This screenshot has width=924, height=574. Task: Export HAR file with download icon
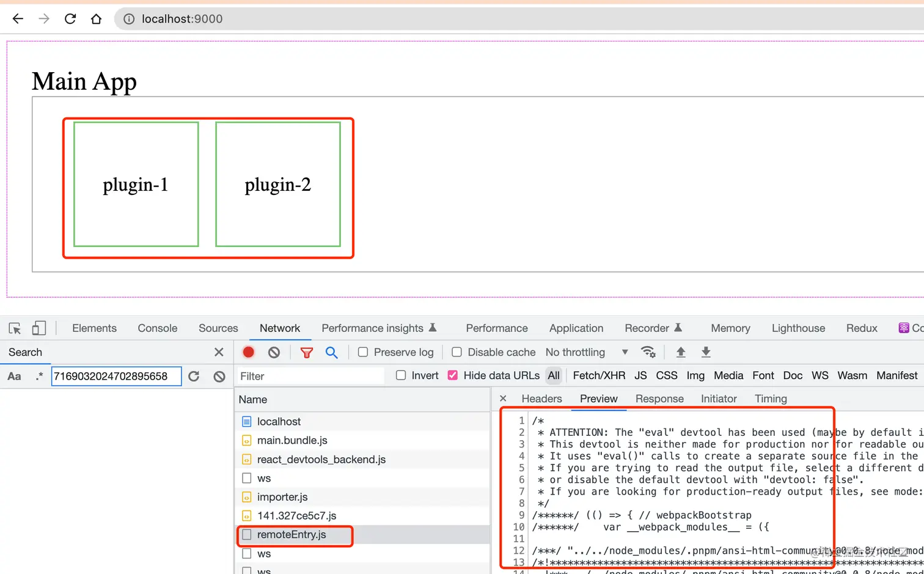706,352
